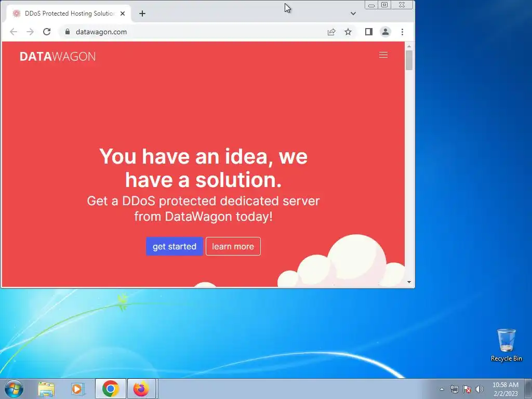Select the Recycle Bin desktop icon

(506, 345)
